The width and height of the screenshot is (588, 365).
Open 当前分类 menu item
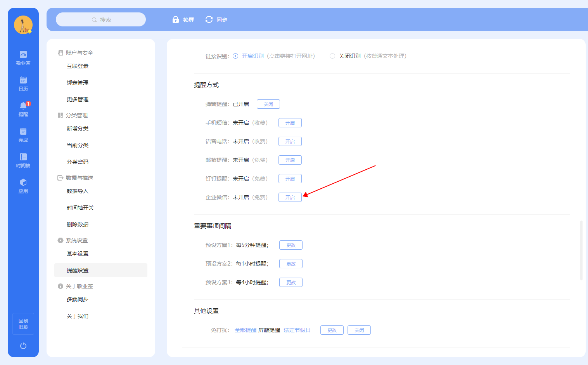pos(78,145)
